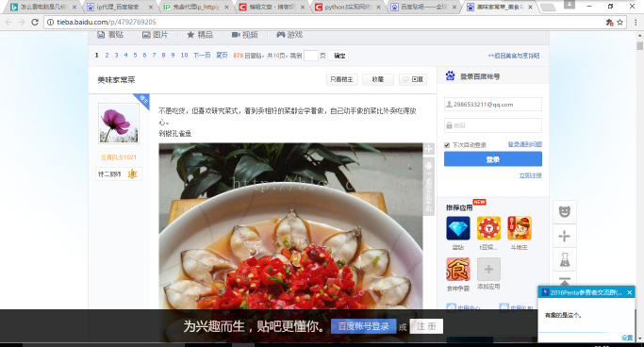
Task: Open the tieba link at the pagination bar's right end
Action: [514, 56]
